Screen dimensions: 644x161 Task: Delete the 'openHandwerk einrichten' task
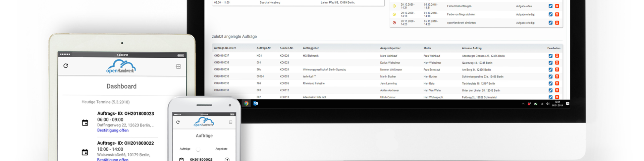557,23
